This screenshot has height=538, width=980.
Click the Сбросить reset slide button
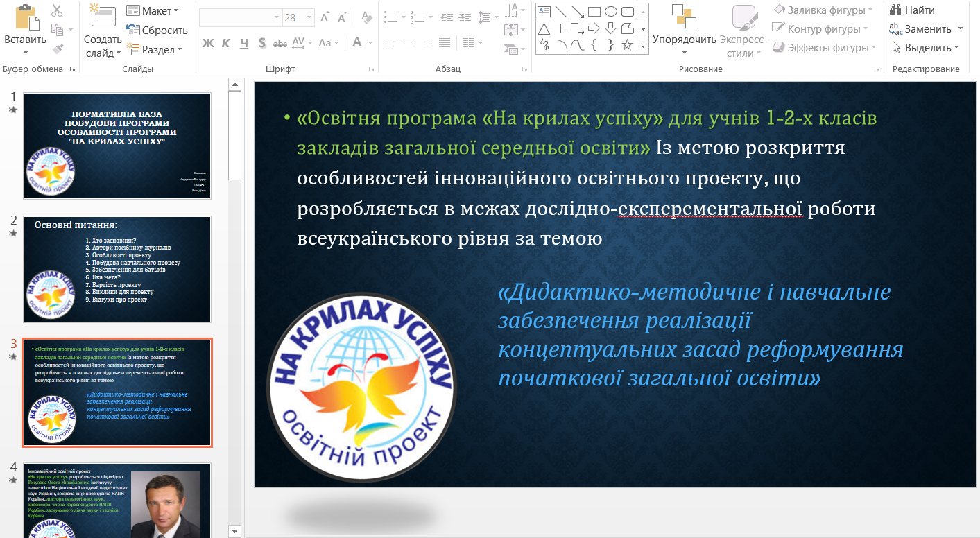(x=157, y=30)
